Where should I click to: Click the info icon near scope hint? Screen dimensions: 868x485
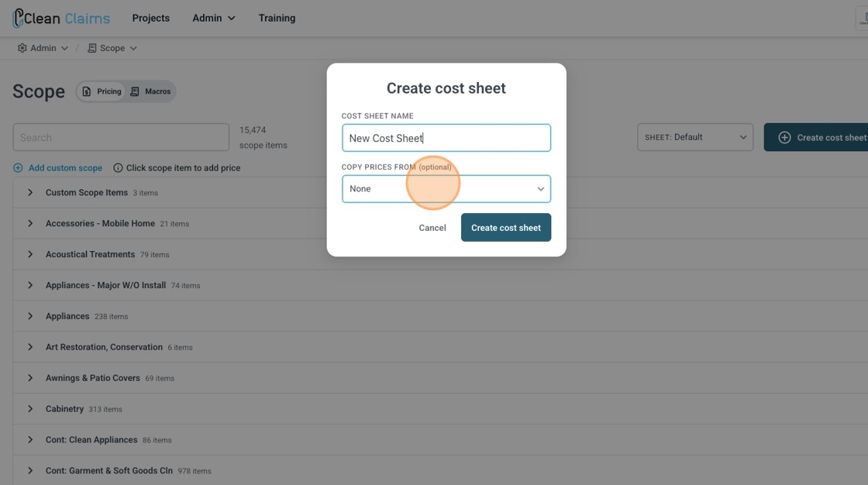[x=118, y=167]
